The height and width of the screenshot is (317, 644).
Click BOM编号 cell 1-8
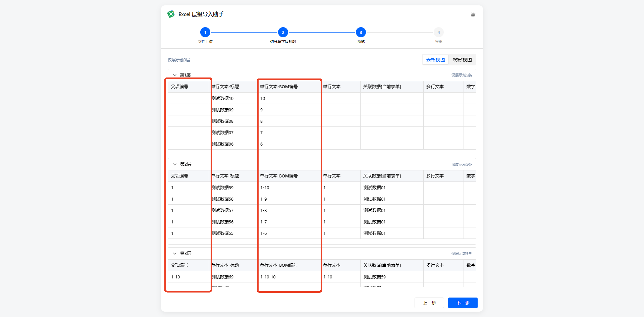pyautogui.click(x=288, y=210)
